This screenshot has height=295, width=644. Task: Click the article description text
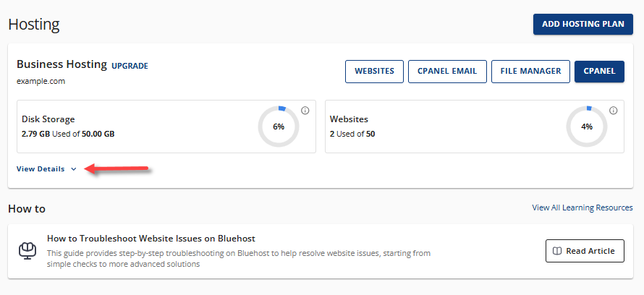click(239, 258)
